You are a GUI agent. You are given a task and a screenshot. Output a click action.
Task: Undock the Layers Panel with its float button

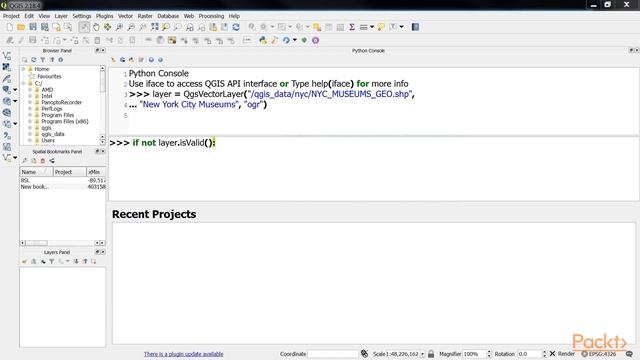click(x=97, y=252)
